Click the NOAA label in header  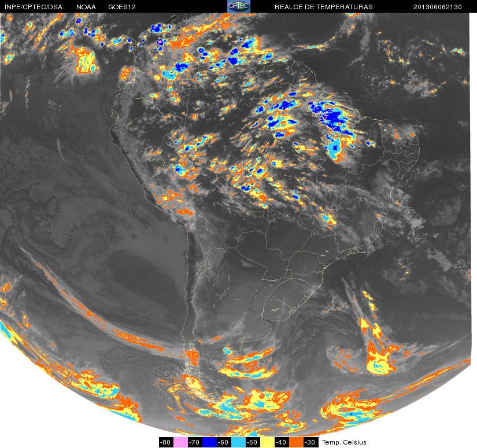[86, 7]
